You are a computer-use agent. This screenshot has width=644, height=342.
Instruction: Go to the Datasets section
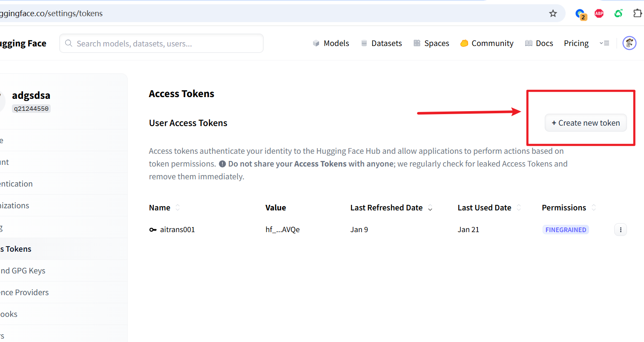[x=381, y=43]
